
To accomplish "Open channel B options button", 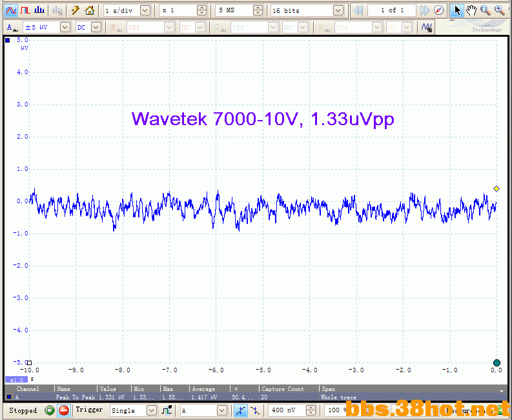I will coord(116,27).
